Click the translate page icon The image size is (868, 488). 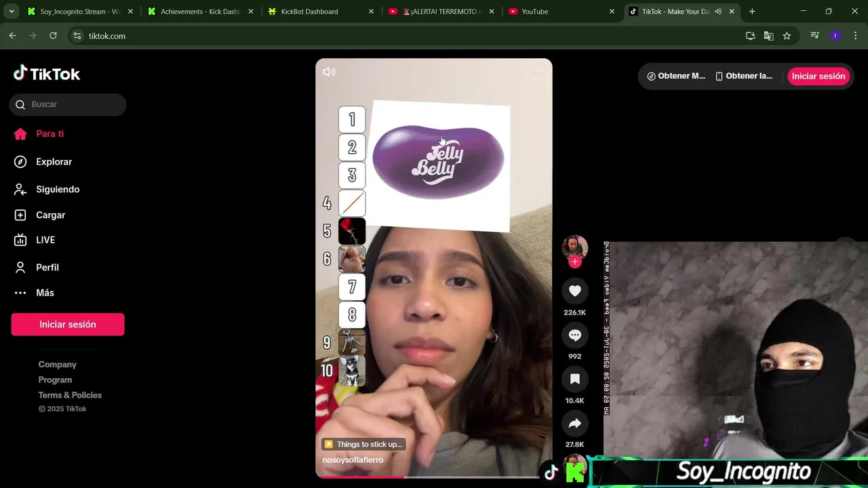[x=768, y=36]
